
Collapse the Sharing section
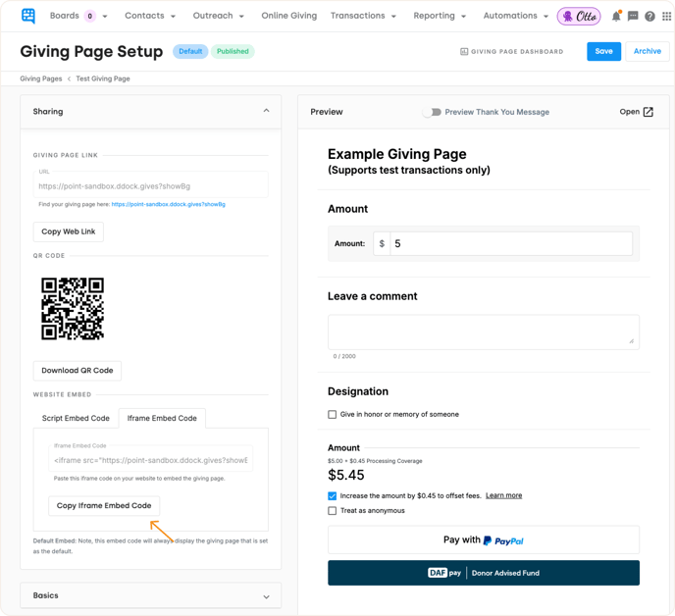pyautogui.click(x=266, y=112)
